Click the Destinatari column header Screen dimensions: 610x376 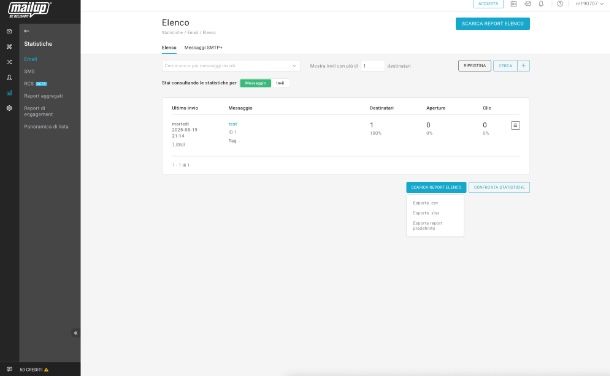[382, 108]
